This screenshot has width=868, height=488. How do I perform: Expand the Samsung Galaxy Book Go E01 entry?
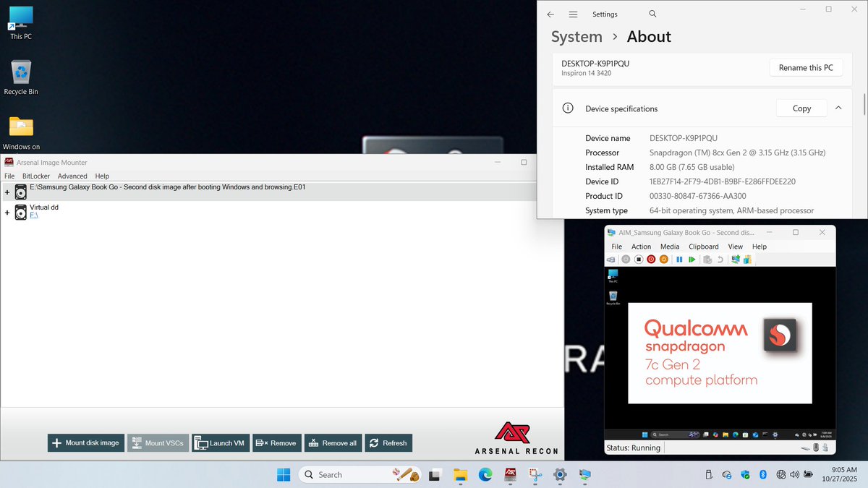[x=7, y=192]
